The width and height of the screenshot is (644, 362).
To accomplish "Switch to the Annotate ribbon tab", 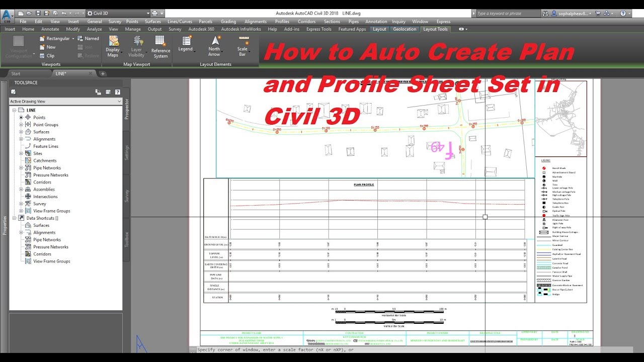I will [50, 29].
